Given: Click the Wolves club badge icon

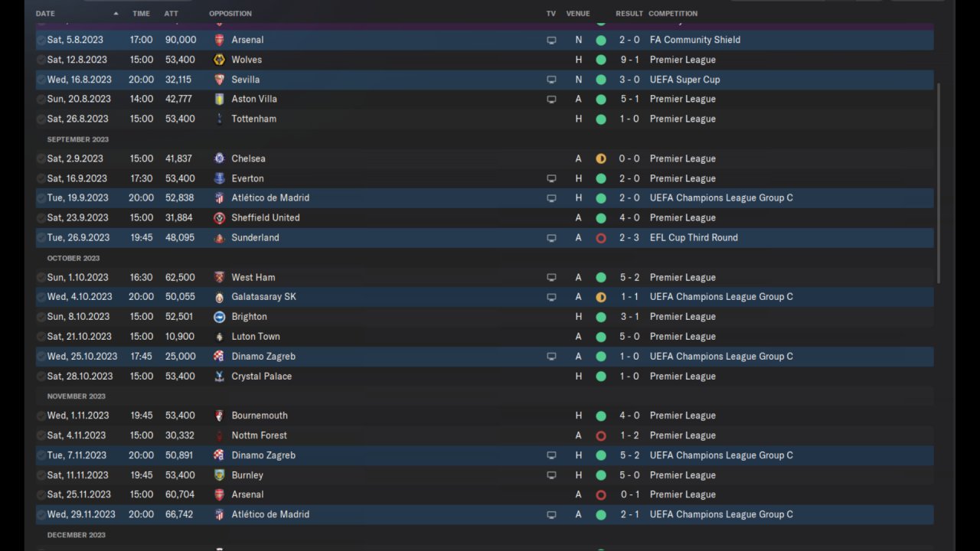Looking at the screenshot, I should click(220, 60).
